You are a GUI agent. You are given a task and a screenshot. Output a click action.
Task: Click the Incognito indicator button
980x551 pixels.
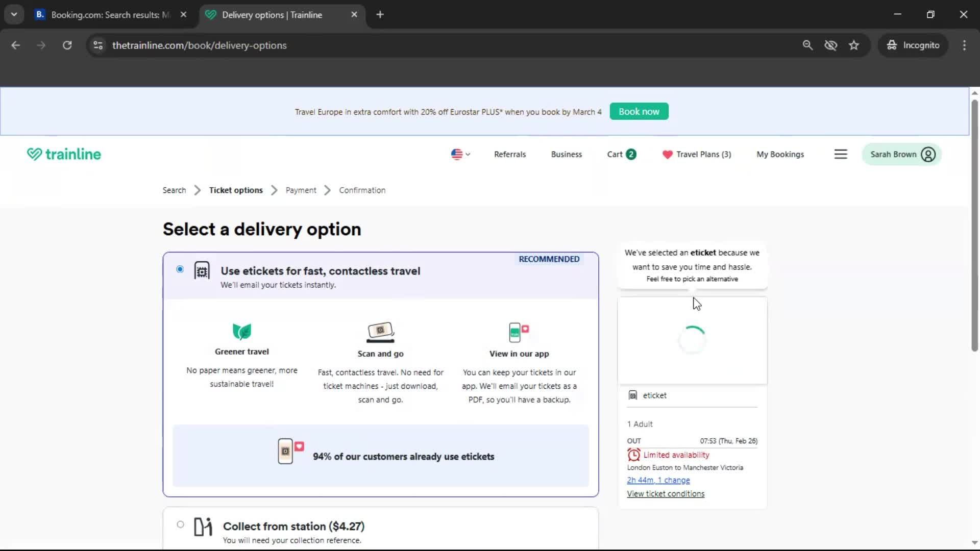coord(913,45)
